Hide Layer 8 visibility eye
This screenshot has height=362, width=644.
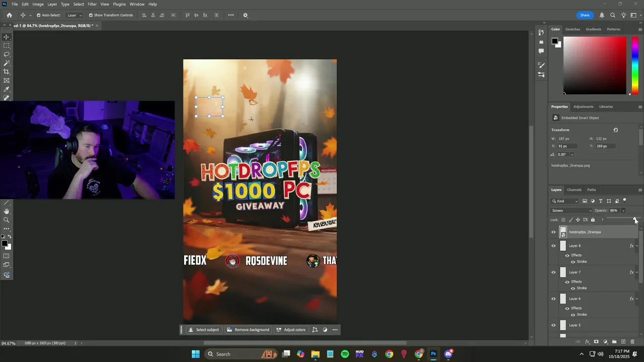(553, 246)
